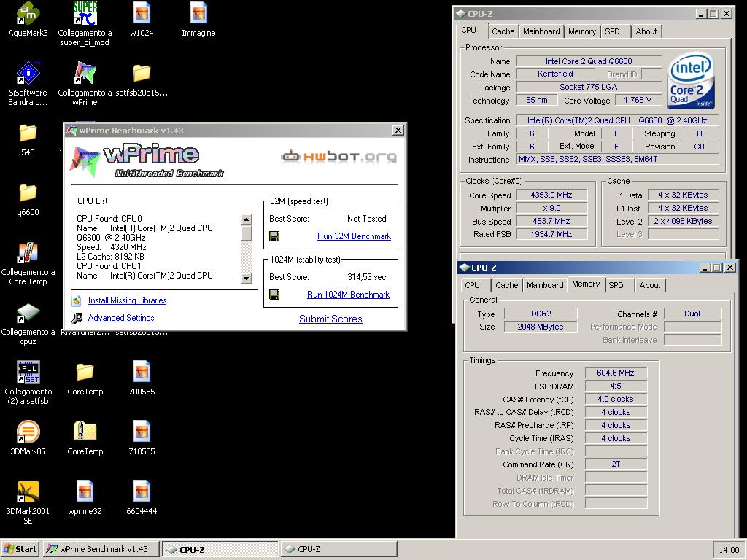
Task: Open the CoreTemp folder icon
Action: point(85,373)
